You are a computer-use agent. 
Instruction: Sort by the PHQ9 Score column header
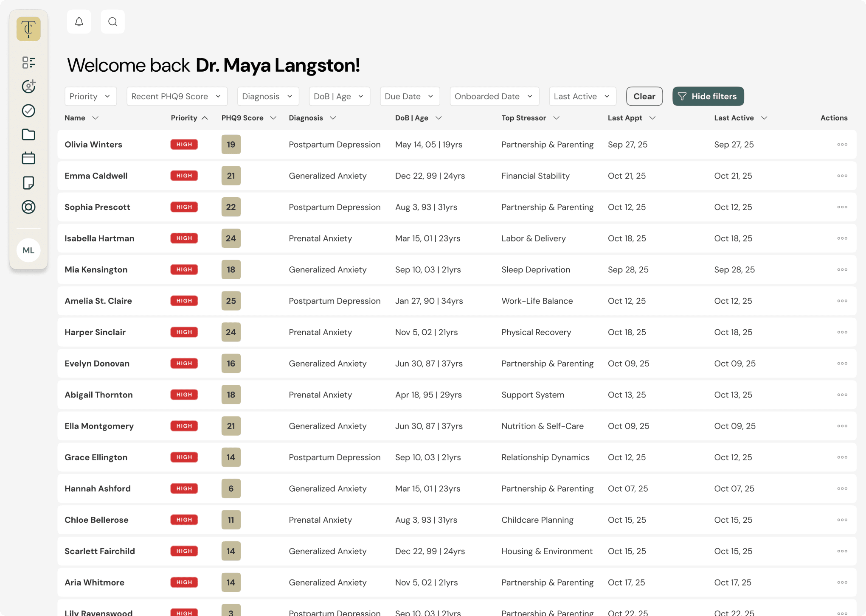[x=248, y=118]
